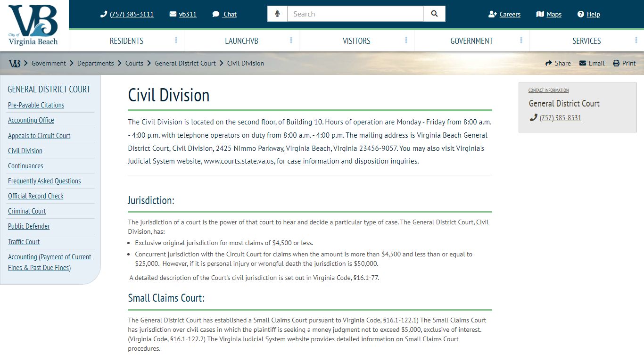
Task: Click the Civil Division page title
Action: pos(169,95)
